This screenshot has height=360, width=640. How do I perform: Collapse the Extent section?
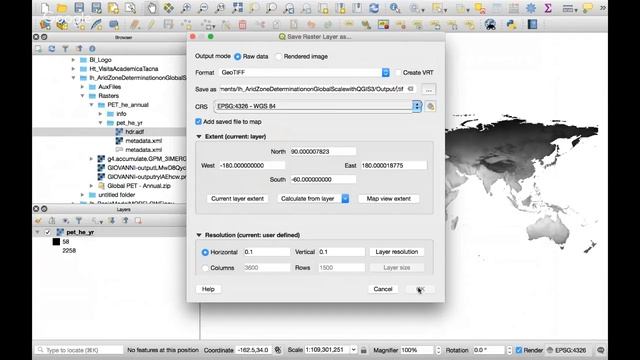coord(199,136)
